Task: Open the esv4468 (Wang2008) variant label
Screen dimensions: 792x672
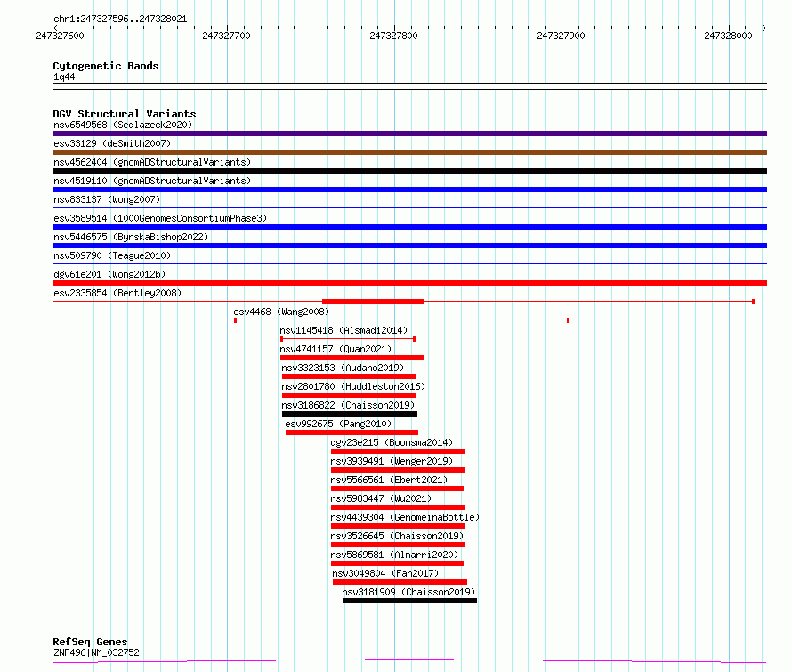Action: (x=281, y=312)
